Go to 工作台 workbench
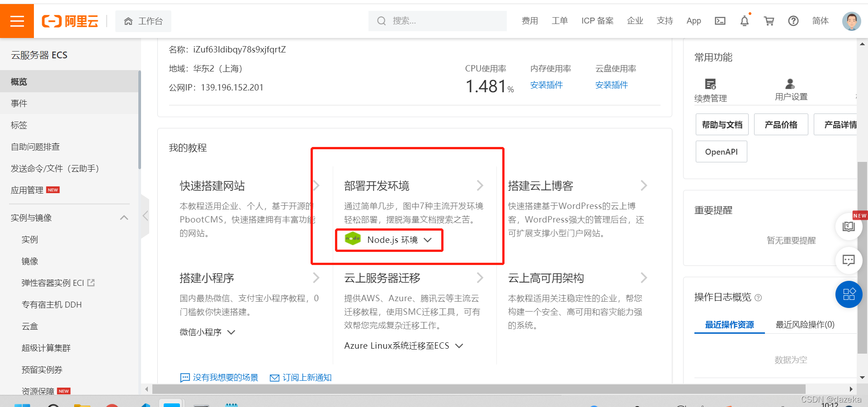 pyautogui.click(x=143, y=21)
